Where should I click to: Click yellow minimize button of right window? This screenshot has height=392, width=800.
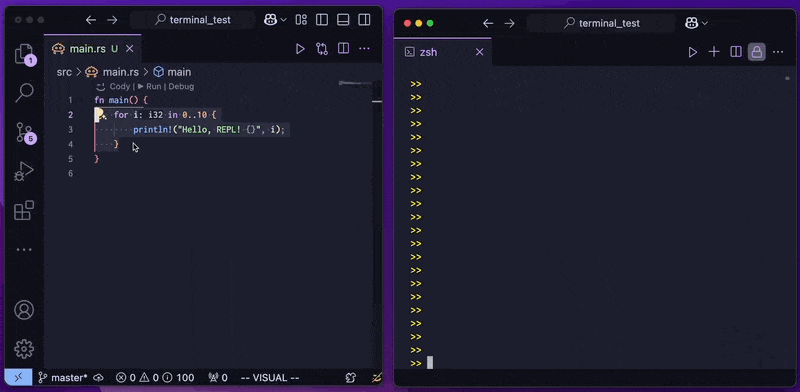(418, 23)
